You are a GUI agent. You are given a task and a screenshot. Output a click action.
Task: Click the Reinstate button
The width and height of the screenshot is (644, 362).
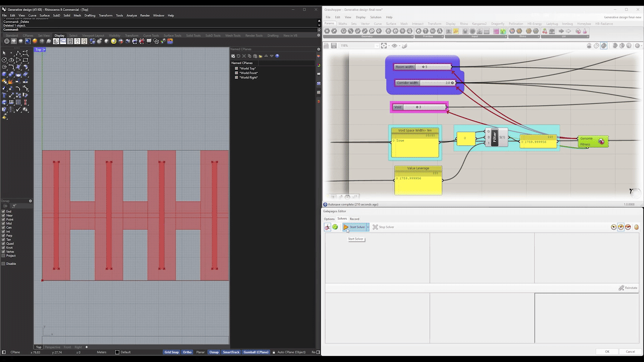[628, 288]
